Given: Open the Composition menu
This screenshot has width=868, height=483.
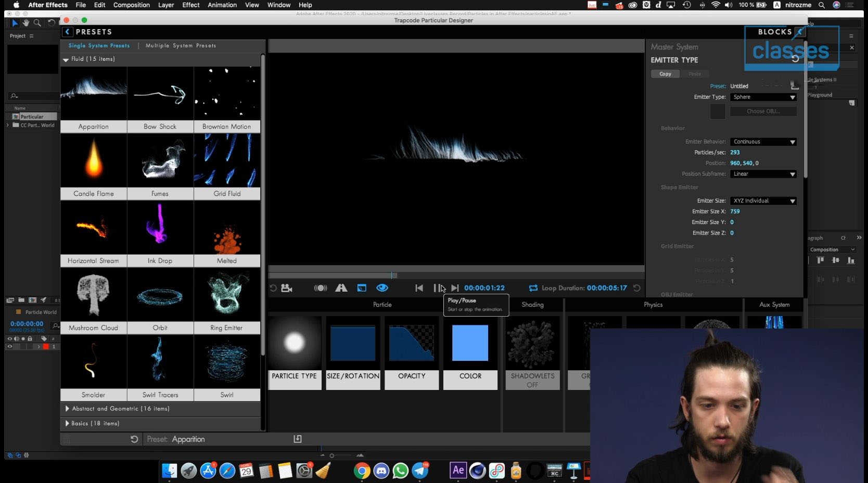Looking at the screenshot, I should click(x=131, y=5).
